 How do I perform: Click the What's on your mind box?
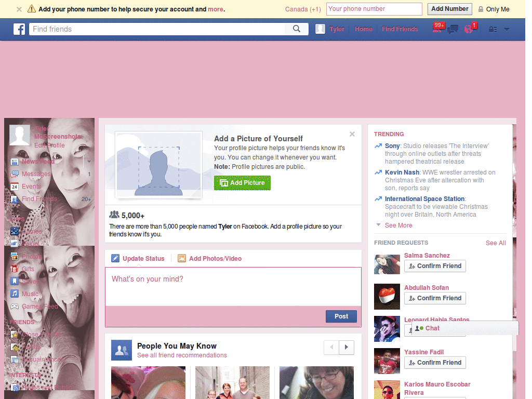point(233,287)
